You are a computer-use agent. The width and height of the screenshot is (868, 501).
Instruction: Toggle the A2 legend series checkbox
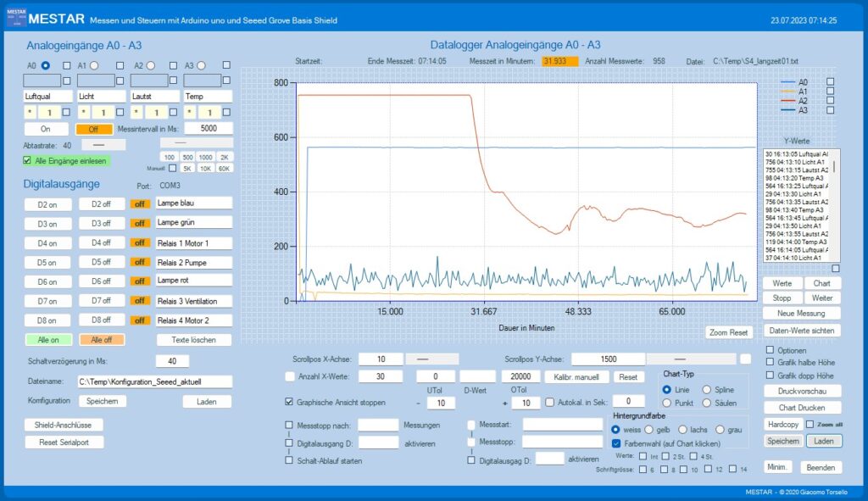(830, 100)
